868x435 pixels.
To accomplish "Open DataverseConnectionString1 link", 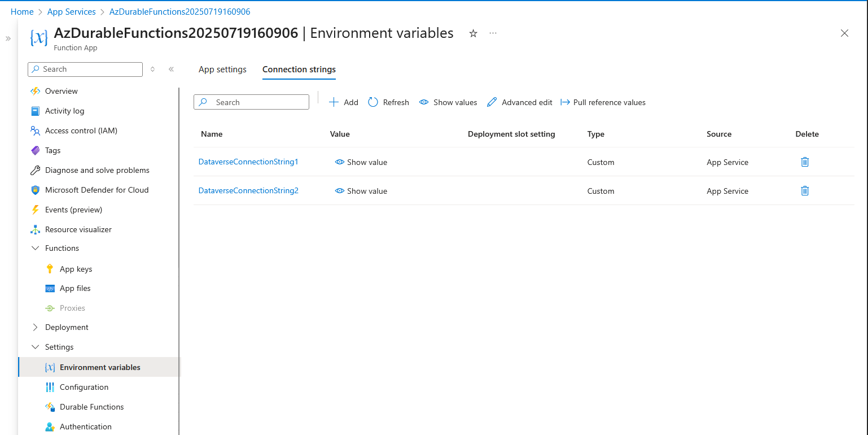I will (x=248, y=162).
